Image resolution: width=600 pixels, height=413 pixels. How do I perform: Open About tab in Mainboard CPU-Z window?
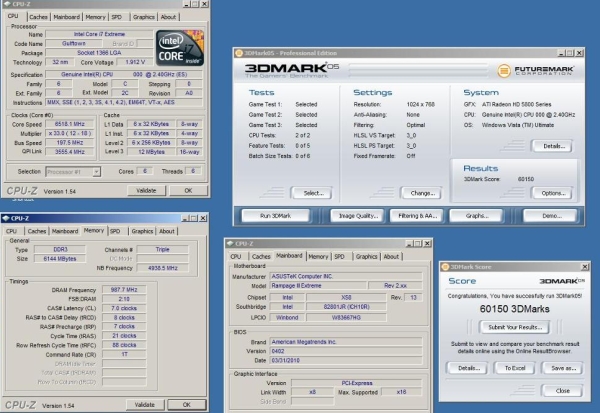391,256
